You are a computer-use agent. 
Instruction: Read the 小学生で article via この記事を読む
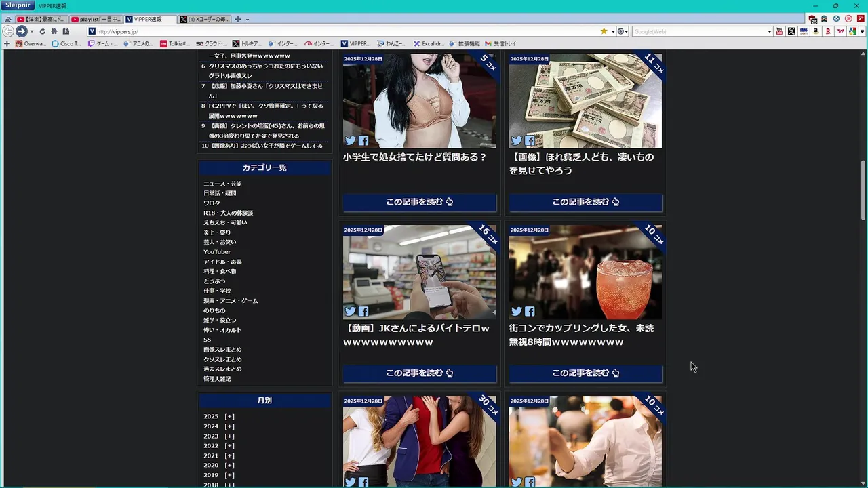tap(419, 202)
